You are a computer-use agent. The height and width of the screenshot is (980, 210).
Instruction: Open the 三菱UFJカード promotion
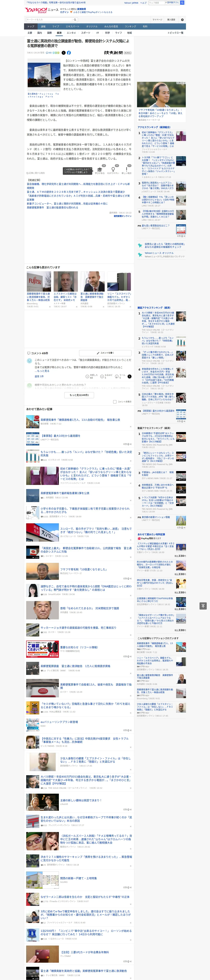(x=84, y=952)
